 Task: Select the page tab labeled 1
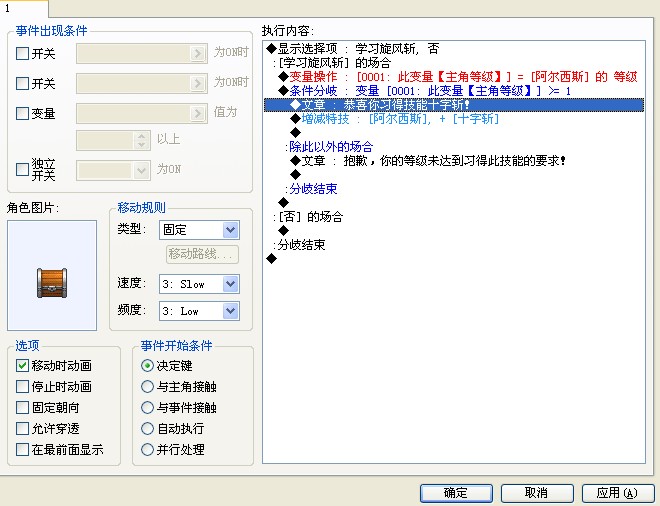24,8
